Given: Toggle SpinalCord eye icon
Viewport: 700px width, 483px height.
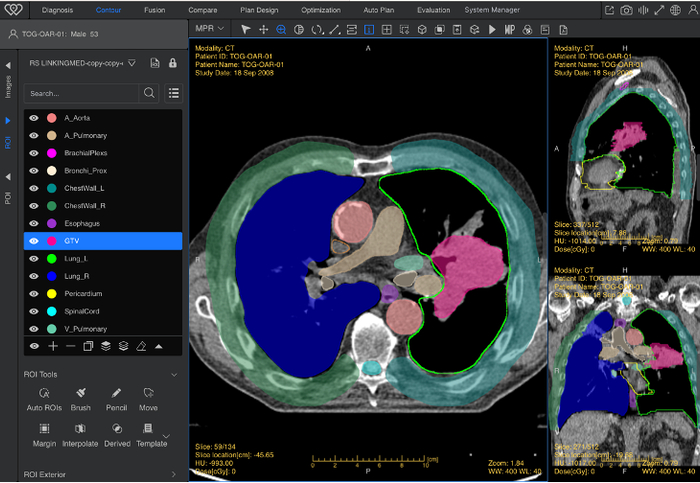Looking at the screenshot, I should (34, 311).
